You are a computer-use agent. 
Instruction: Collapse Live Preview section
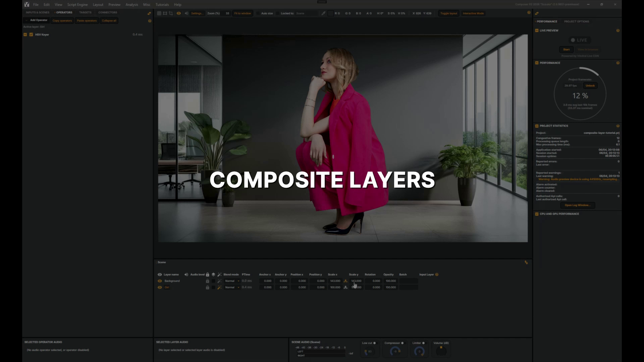pos(537,31)
